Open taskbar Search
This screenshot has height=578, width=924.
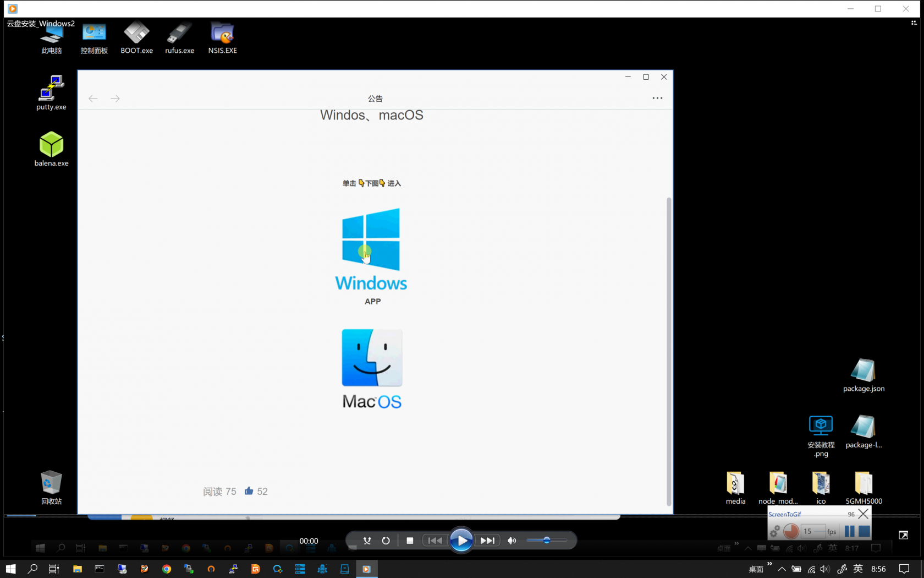(x=32, y=569)
